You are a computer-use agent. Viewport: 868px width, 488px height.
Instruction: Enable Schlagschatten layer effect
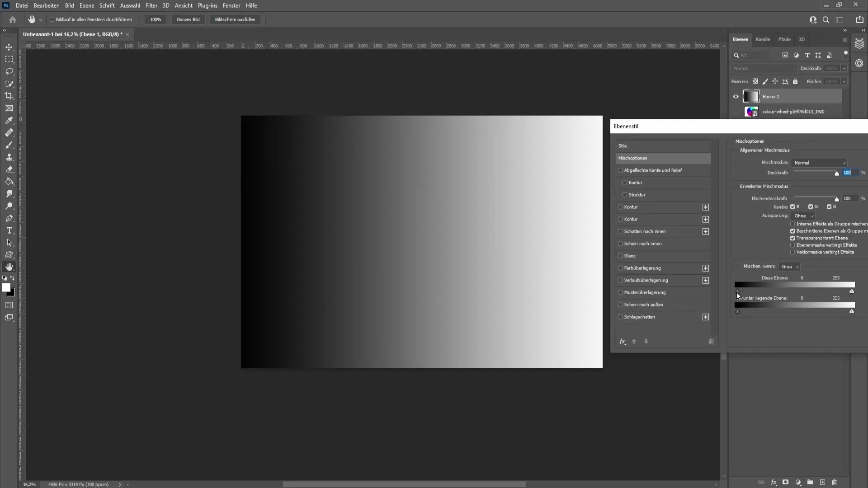pyautogui.click(x=620, y=316)
